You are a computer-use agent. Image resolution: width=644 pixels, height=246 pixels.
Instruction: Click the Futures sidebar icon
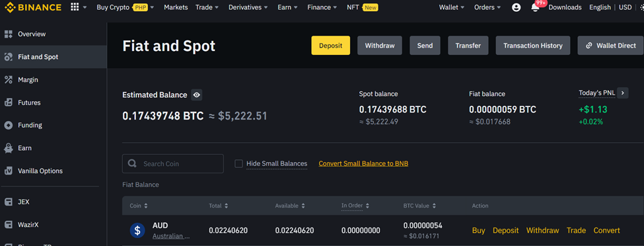pos(9,102)
